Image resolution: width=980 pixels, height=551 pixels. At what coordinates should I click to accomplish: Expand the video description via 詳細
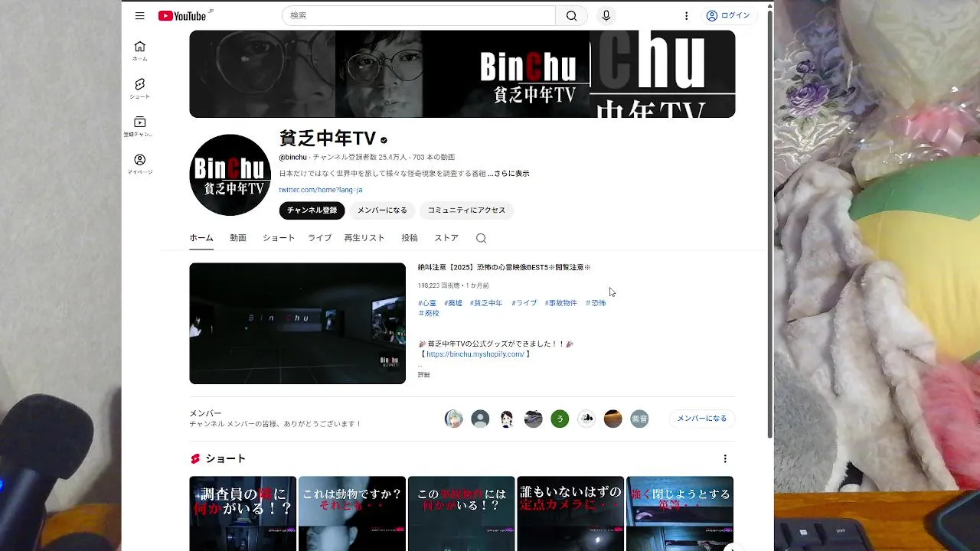point(424,375)
